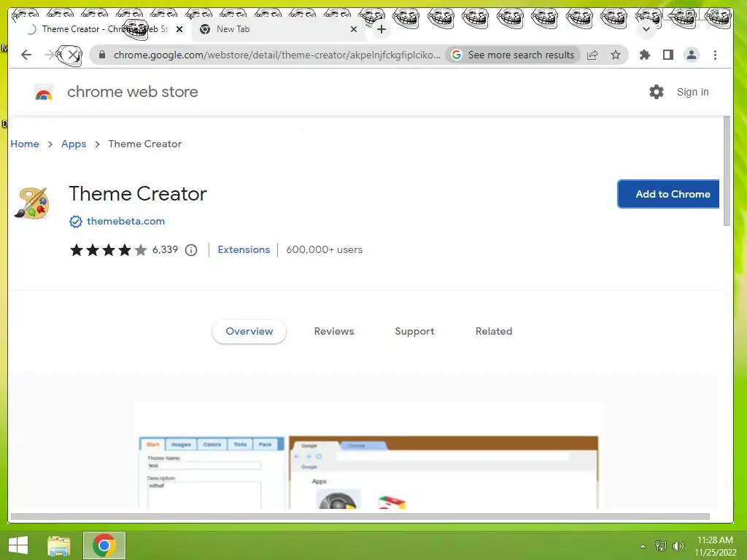The image size is (747, 560).
Task: Stop loading with the X button
Action: pos(72,55)
